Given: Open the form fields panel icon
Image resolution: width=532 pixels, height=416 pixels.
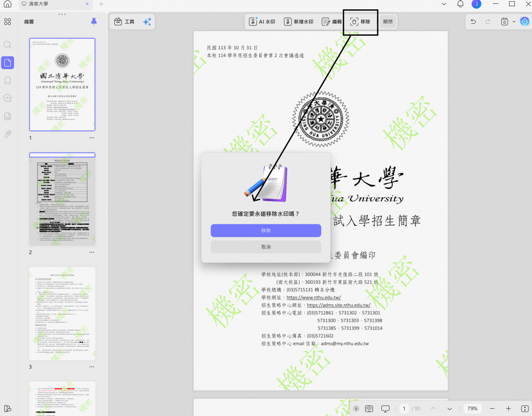Looking at the screenshot, I should [7, 116].
